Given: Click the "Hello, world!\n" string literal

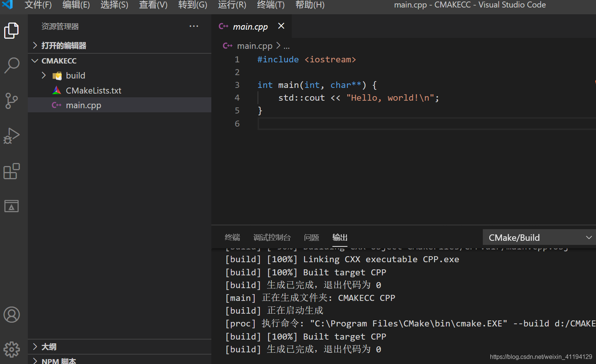Looking at the screenshot, I should pyautogui.click(x=390, y=98).
